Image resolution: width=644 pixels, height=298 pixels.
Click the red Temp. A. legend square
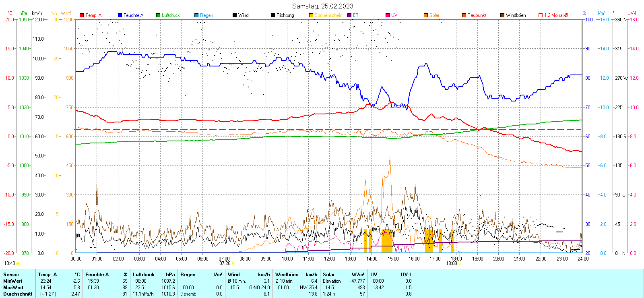pyautogui.click(x=82, y=15)
